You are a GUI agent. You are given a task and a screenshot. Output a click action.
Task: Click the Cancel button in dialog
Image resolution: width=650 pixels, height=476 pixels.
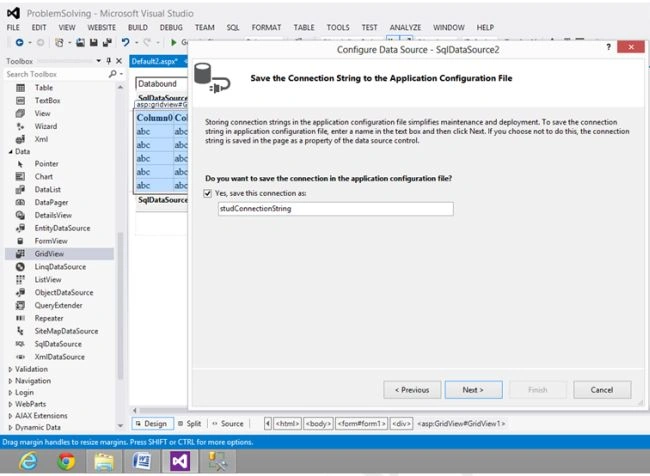click(x=602, y=390)
